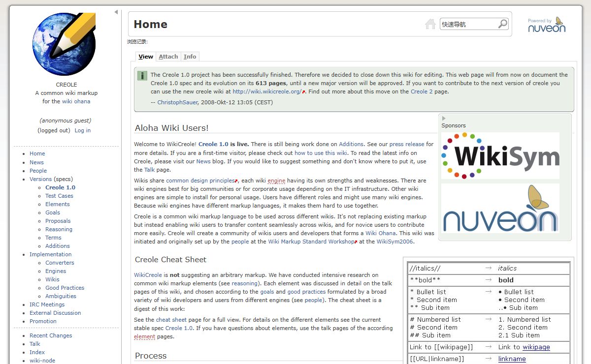The image size is (591, 364).
Task: Open Versions in the sidebar
Action: point(40,179)
